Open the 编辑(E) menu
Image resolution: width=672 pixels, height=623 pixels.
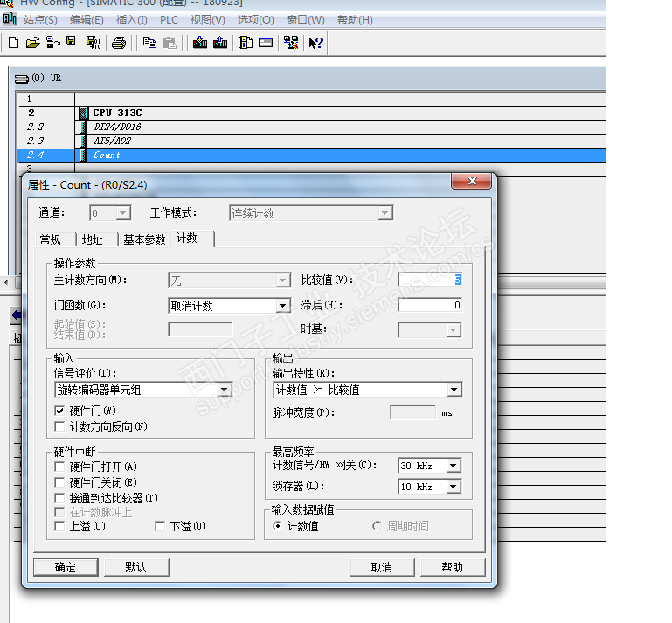tap(87, 20)
